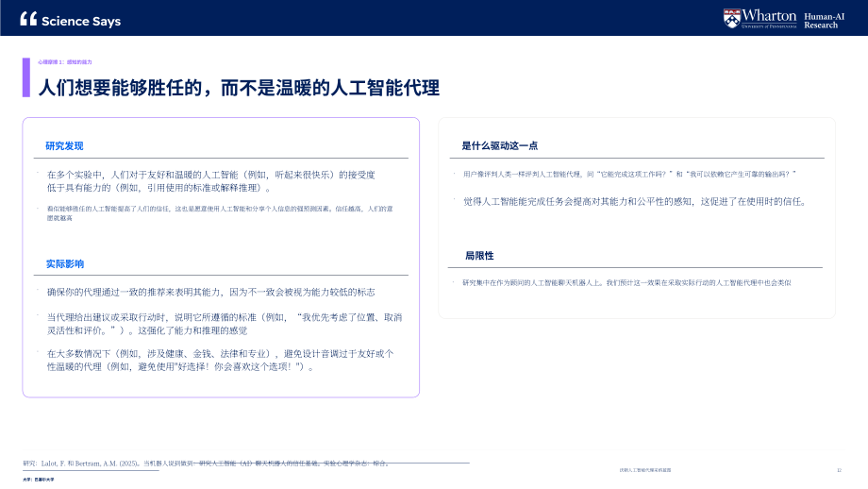Click the small purple subtitle above the slide title

coord(65,62)
